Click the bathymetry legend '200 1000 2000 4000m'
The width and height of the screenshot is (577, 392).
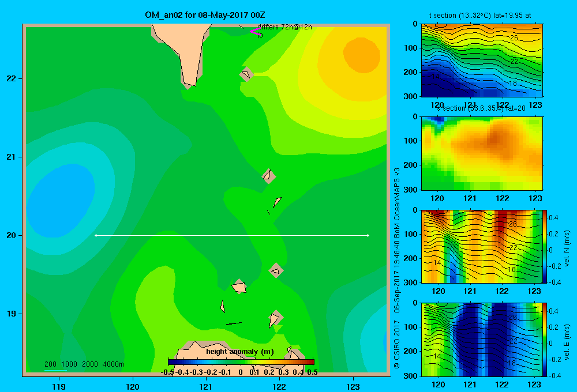click(84, 364)
